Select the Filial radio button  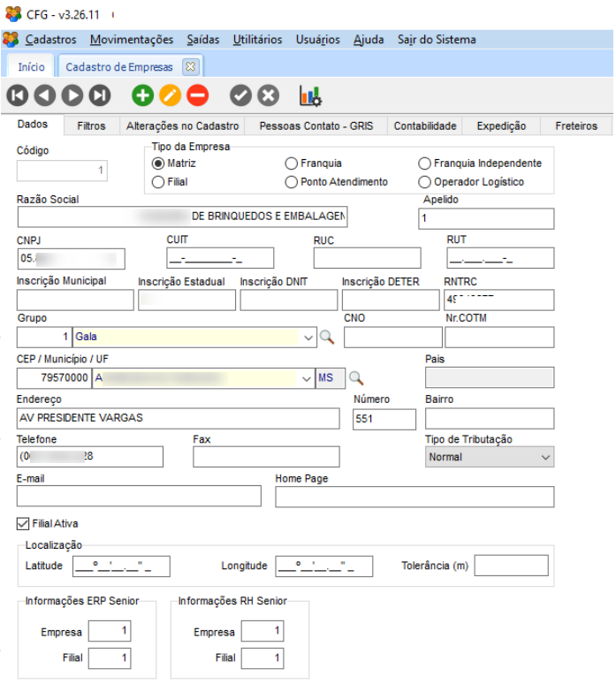[x=158, y=182]
